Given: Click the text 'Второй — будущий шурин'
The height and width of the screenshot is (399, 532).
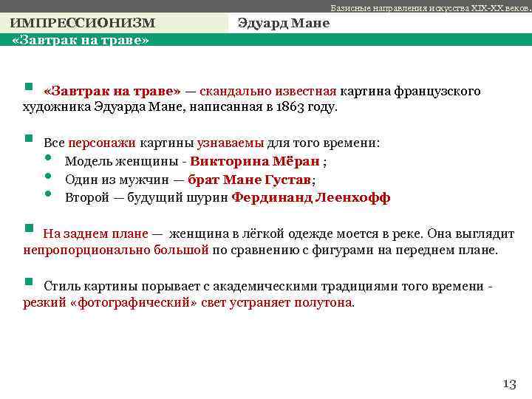Looking at the screenshot, I should pos(146,197).
